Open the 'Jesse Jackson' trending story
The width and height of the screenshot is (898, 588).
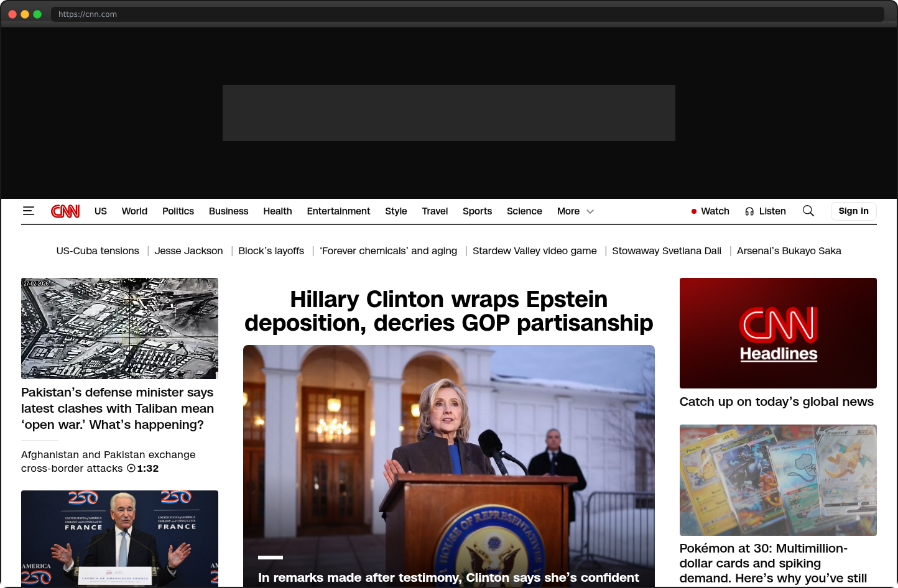click(188, 250)
